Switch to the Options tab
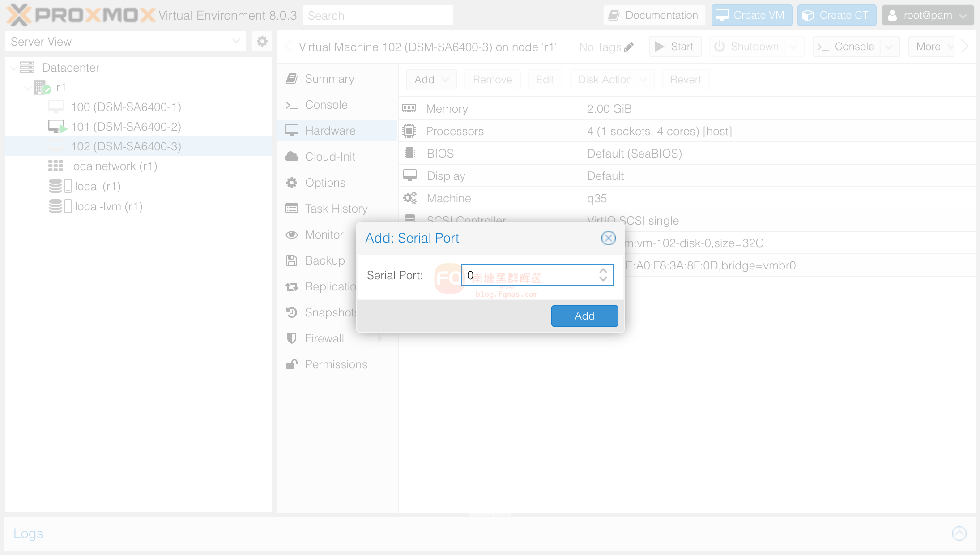This screenshot has width=980, height=555. 325,183
